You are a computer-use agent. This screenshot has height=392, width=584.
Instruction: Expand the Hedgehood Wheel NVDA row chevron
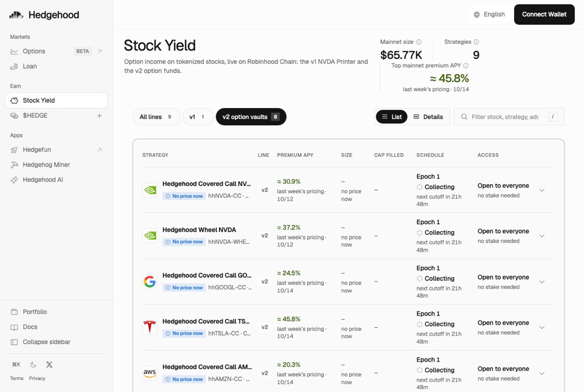pos(542,236)
